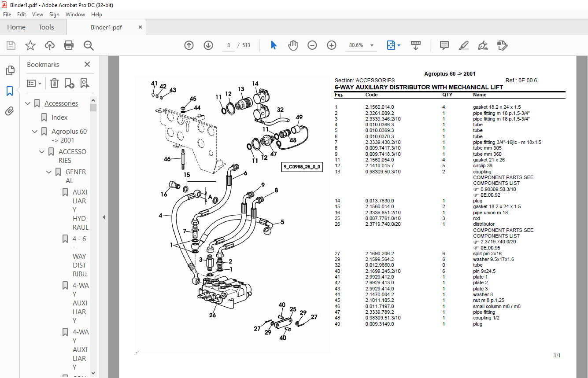Collapse the ACCESSORIES sub-bookmark
Image resolution: width=588 pixels, height=378 pixels.
tap(42, 152)
